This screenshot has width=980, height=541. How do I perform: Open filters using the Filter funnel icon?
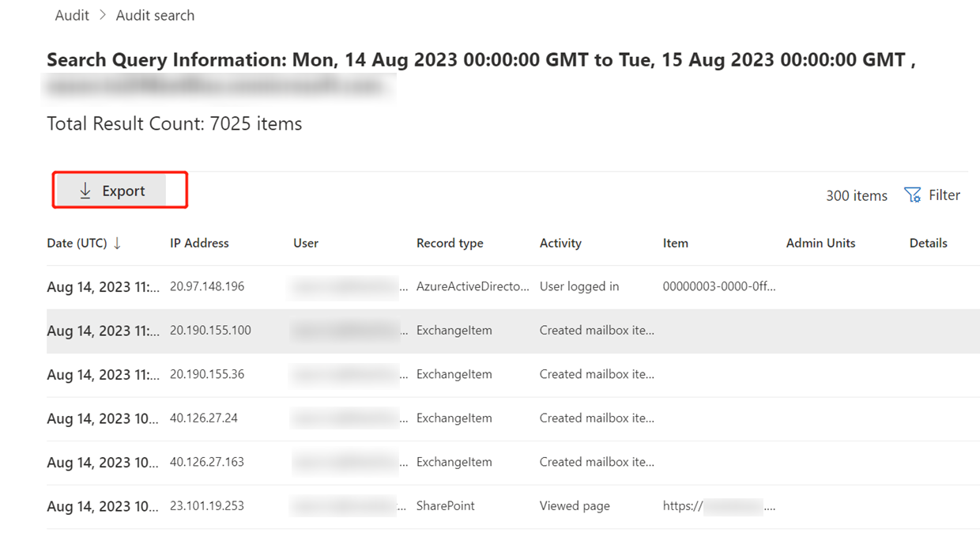click(x=912, y=195)
